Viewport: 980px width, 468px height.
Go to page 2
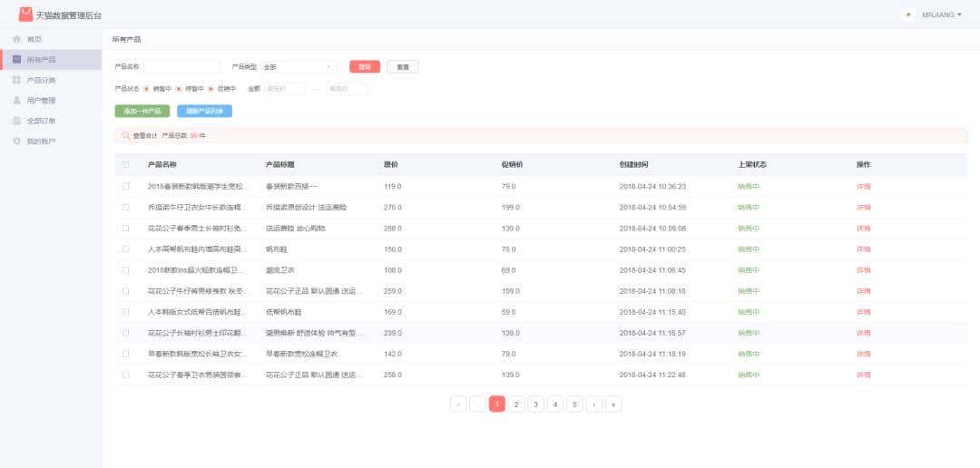[x=516, y=405]
